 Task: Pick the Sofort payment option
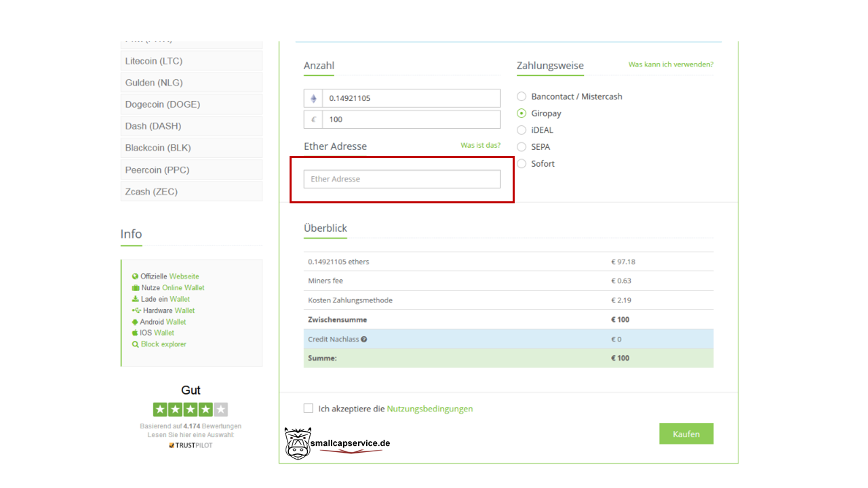(x=521, y=163)
